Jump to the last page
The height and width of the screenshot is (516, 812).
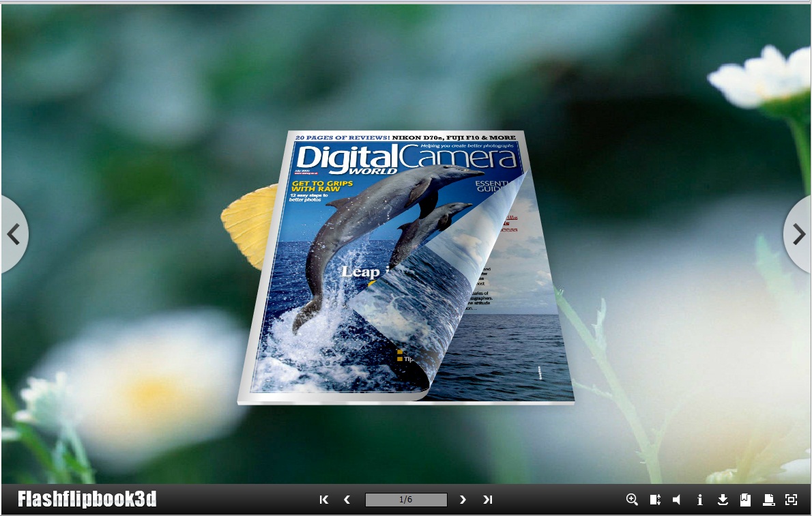[x=487, y=500]
